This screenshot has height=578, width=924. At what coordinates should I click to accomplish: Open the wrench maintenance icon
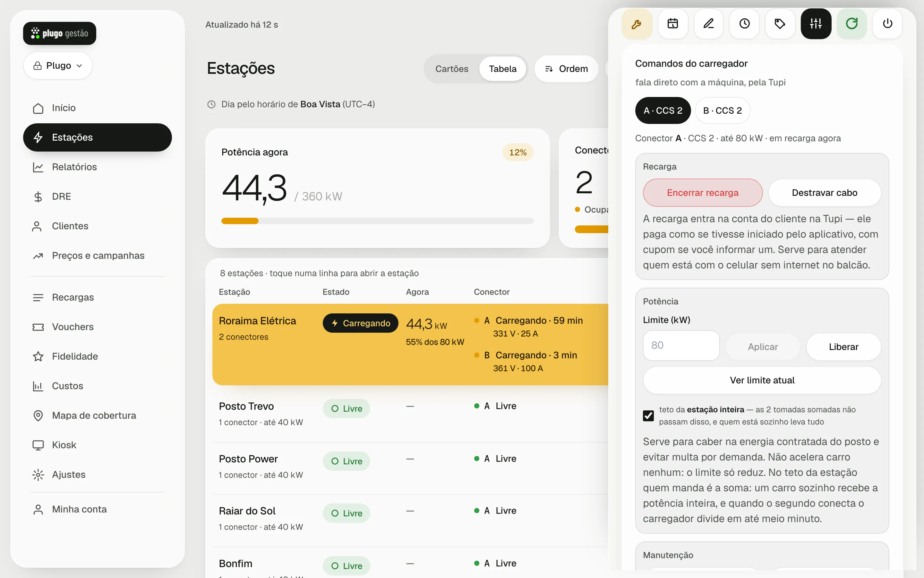click(637, 24)
